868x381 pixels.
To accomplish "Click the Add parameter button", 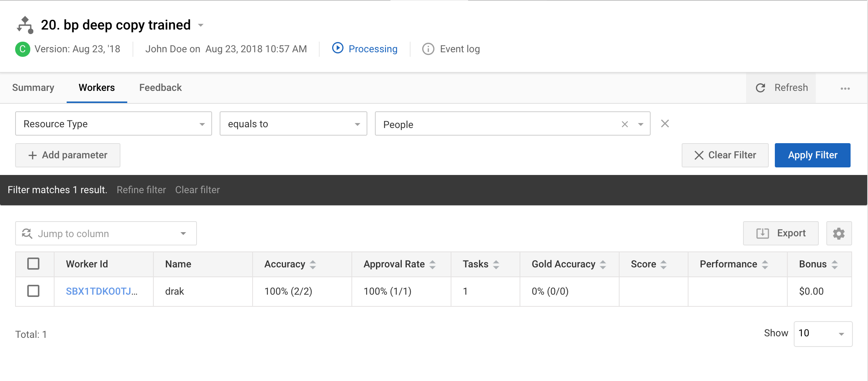I will [68, 155].
